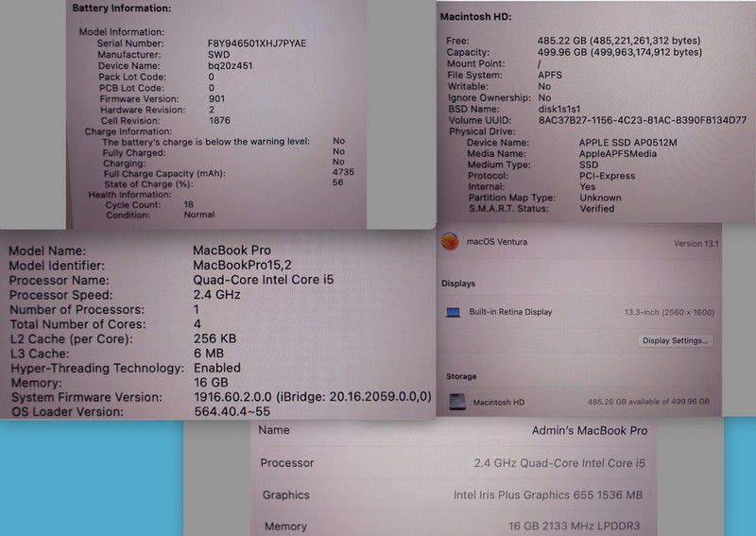
Task: Open Display Settings button
Action: (x=675, y=340)
